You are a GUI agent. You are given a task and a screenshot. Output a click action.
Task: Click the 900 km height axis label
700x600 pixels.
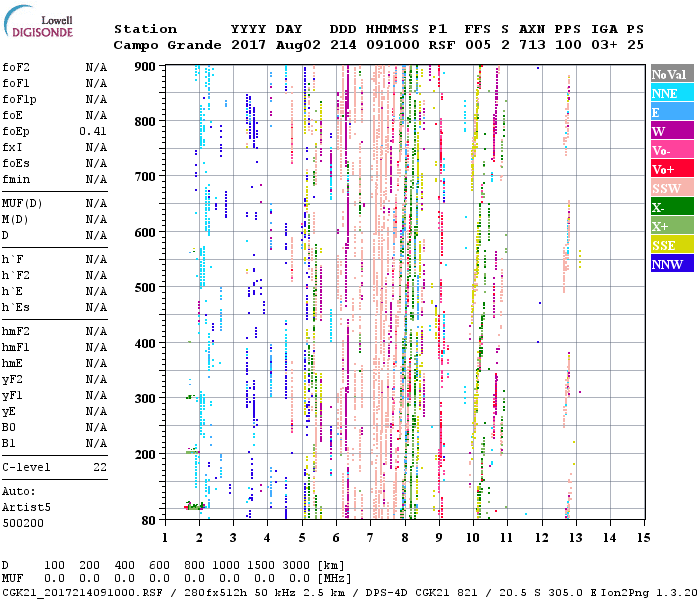point(146,66)
